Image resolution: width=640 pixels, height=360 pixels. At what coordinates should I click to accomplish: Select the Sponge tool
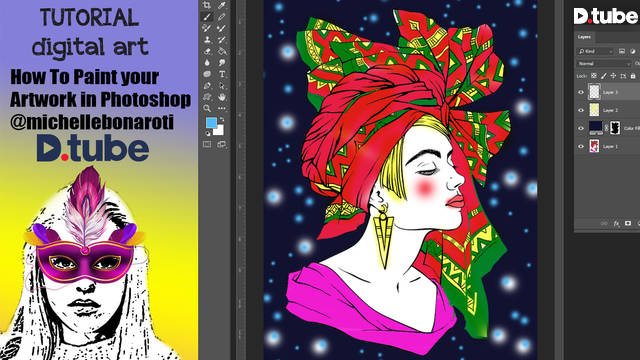pyautogui.click(x=207, y=74)
